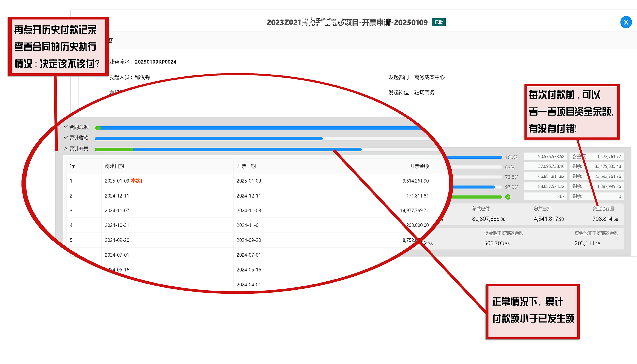
Task: Click invoice date 2024-11-01
Action: (x=248, y=225)
